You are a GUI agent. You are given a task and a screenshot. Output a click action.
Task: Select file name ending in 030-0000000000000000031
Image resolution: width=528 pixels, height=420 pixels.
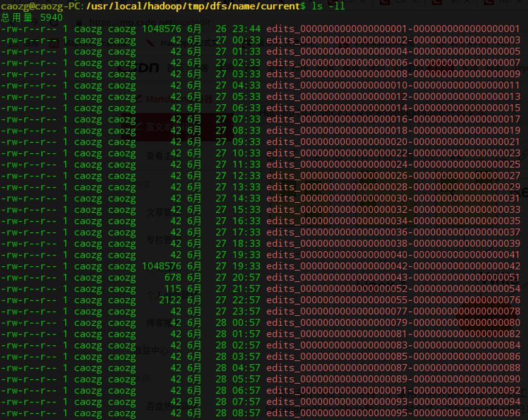click(x=393, y=198)
